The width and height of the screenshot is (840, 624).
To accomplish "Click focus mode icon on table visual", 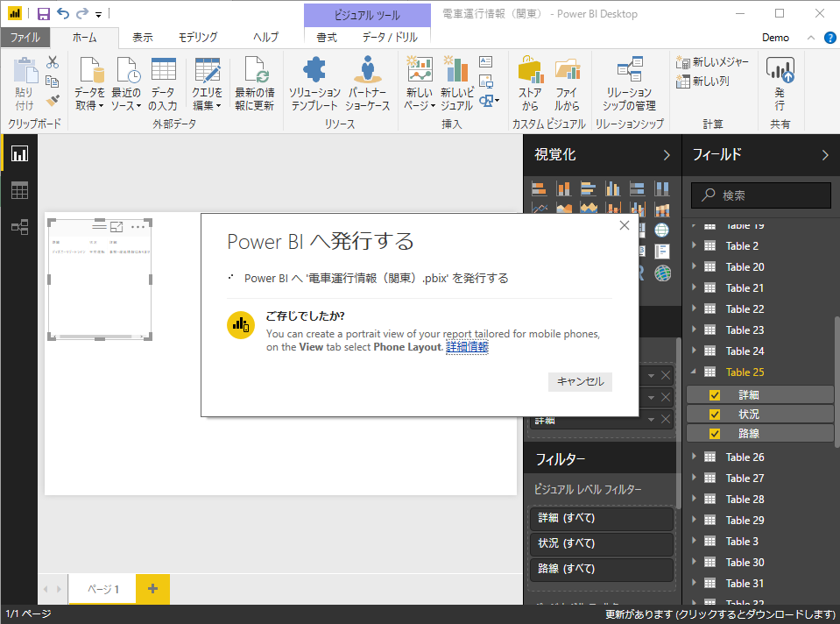I will [116, 227].
